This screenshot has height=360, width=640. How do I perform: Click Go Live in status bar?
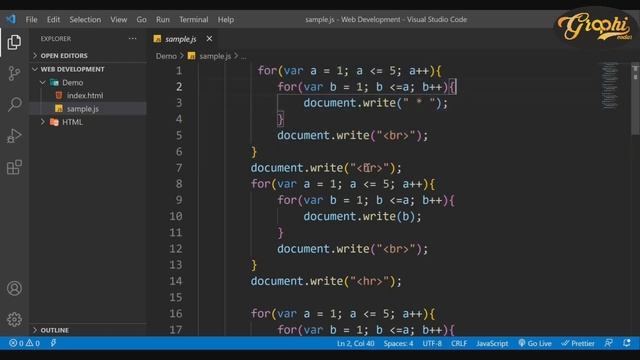coord(535,343)
